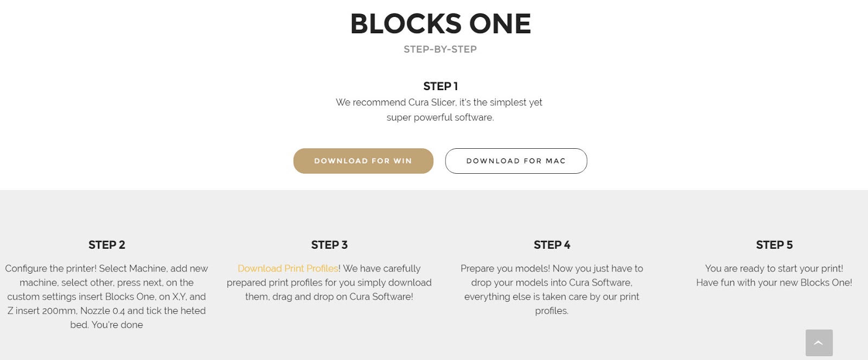Click the 'We recommend Cura Slicer' line
This screenshot has height=360, width=868.
tap(439, 102)
